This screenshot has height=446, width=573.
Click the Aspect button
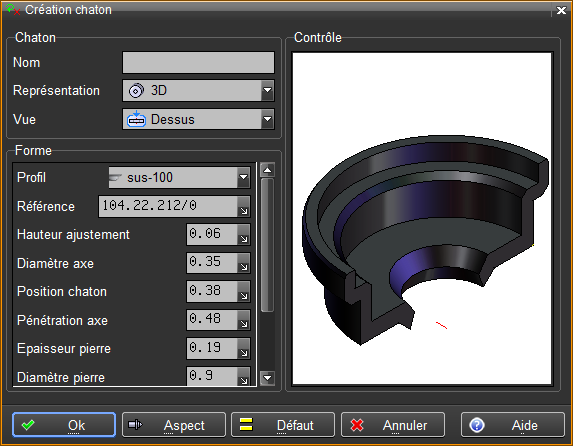click(x=174, y=425)
